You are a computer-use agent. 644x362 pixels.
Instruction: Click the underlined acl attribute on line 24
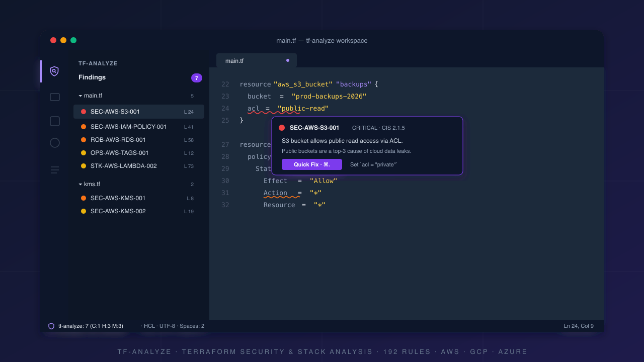pyautogui.click(x=254, y=109)
